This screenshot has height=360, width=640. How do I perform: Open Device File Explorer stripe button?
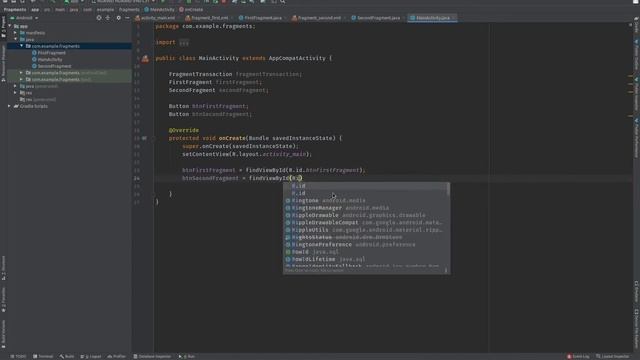pos(636,328)
